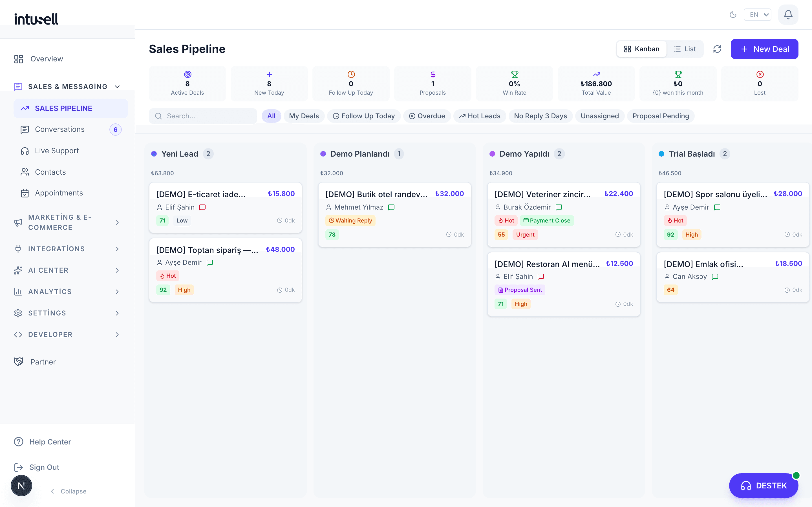Click the purple status dot on Yeni Lead
Image resolution: width=812 pixels, height=507 pixels.
(154, 154)
